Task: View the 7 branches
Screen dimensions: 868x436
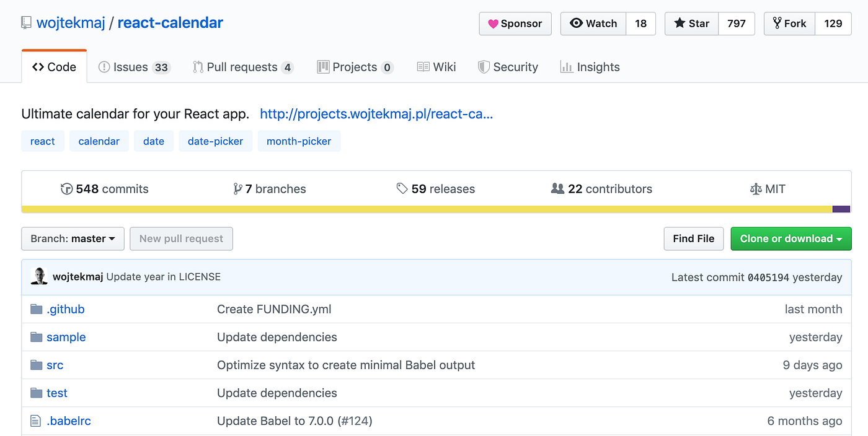Action: click(x=270, y=189)
